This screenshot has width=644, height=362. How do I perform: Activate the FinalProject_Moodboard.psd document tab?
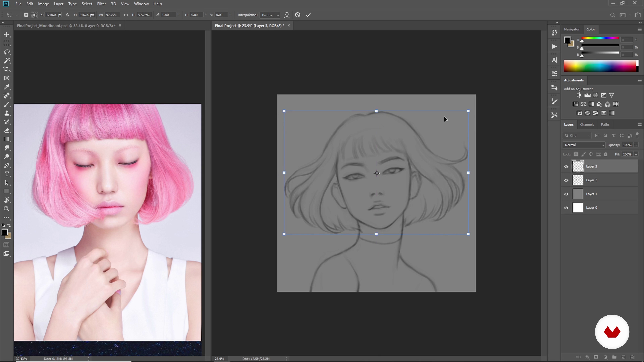66,25
